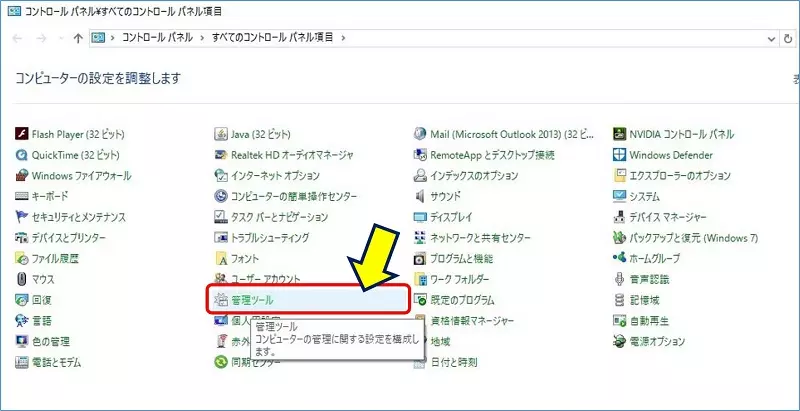This screenshot has width=800, height=411.
Task: Click the マウス icon
Action: tap(21, 279)
